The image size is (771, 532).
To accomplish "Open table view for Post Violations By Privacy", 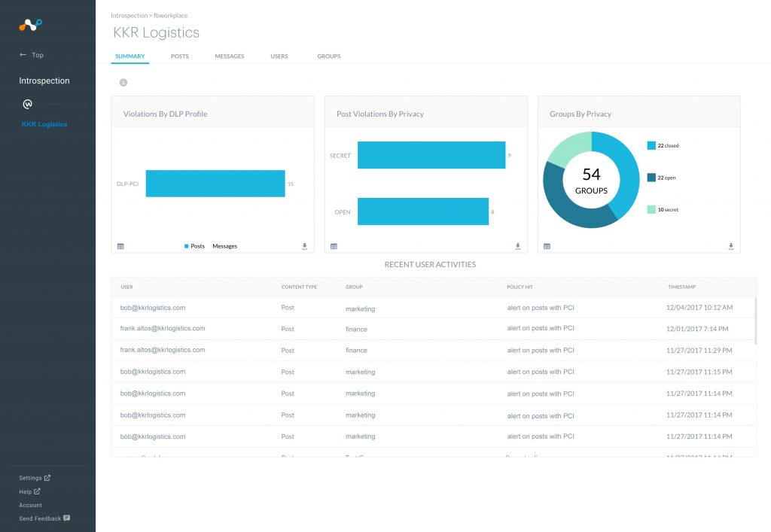I will click(334, 246).
